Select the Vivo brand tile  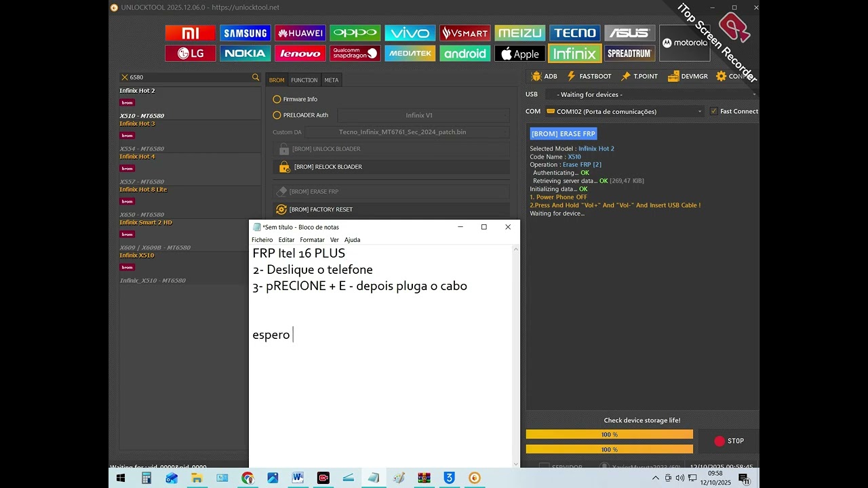pos(410,33)
